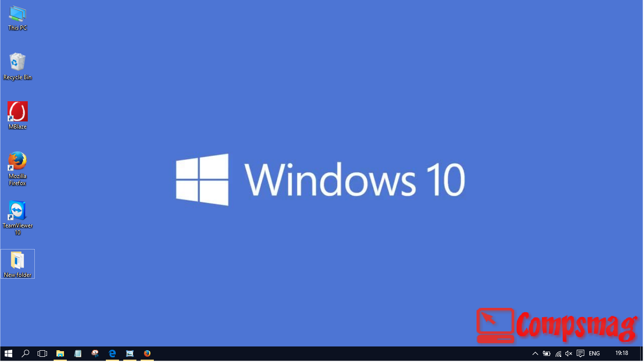Select the TeamViewer 10 desktop shortcut
The image size is (644, 362).
(17, 218)
